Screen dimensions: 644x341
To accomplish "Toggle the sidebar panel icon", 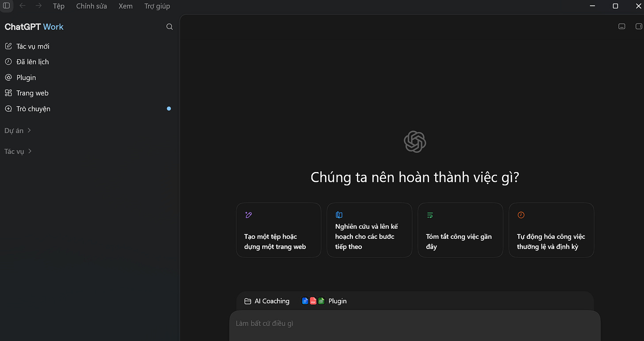I will click(6, 6).
